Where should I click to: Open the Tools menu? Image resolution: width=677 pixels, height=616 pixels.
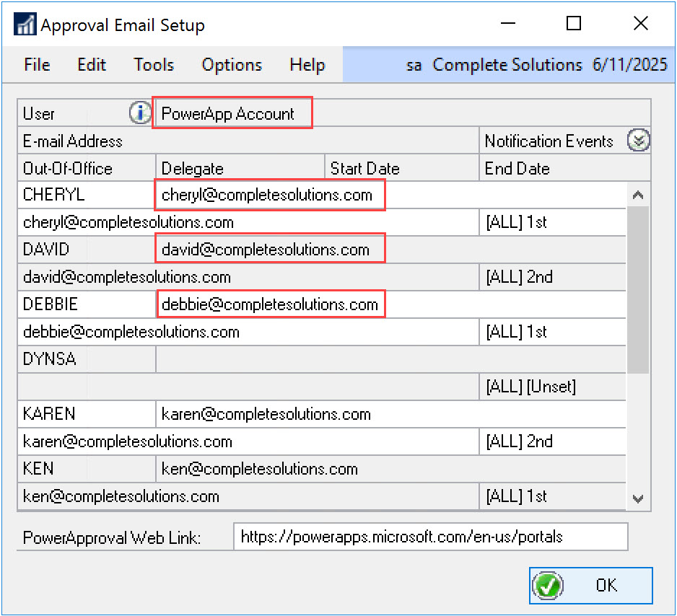click(154, 65)
